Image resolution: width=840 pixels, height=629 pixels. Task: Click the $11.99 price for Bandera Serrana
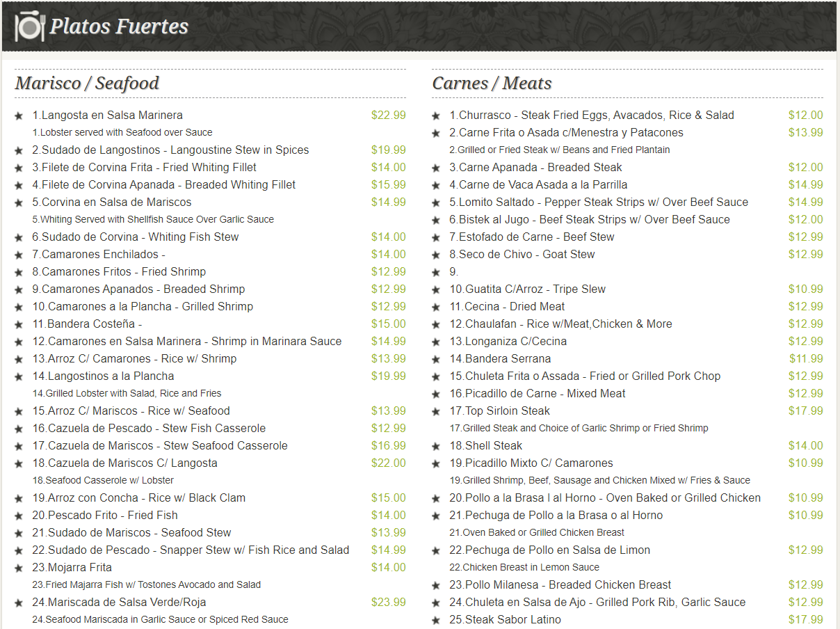(806, 358)
